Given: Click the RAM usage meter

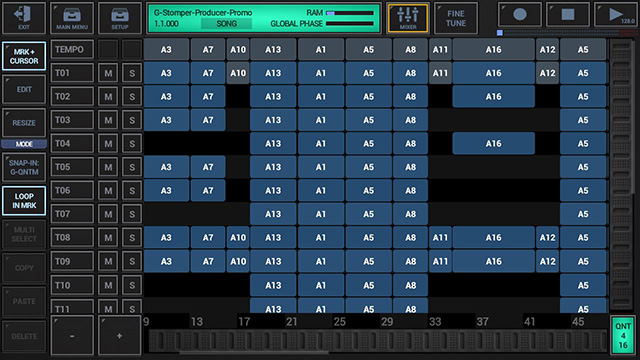Looking at the screenshot, I should point(350,13).
